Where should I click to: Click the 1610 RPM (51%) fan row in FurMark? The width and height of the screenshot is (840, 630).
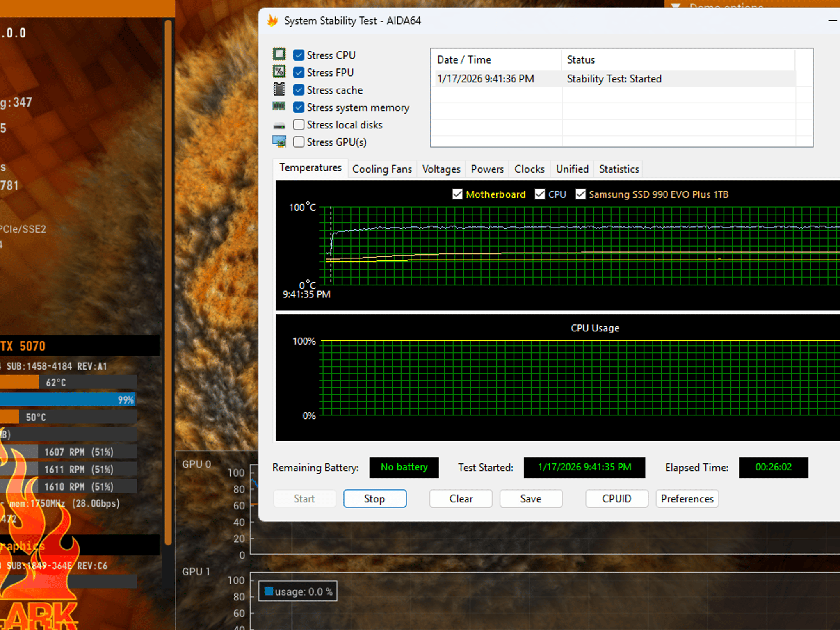coord(68,486)
